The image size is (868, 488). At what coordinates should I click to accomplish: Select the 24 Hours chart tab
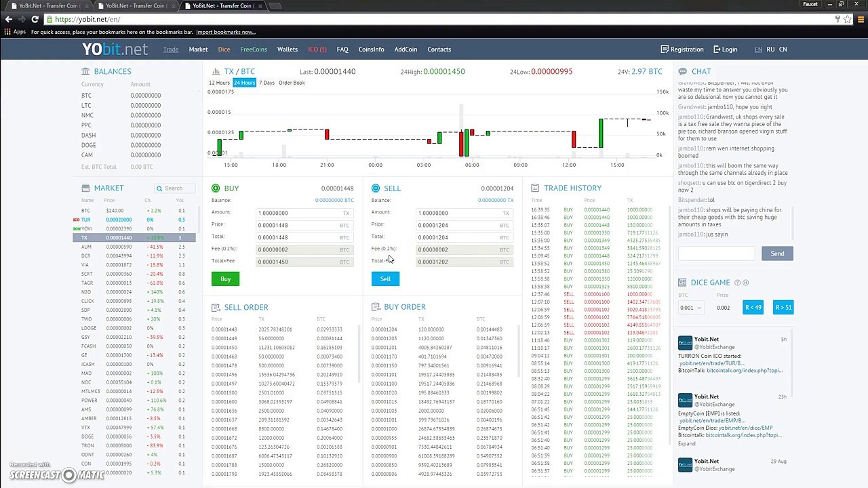point(244,83)
